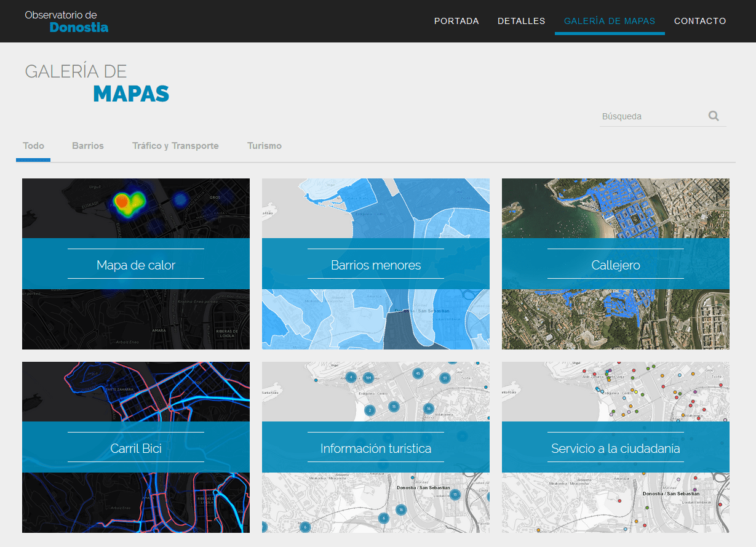Open the Carril Bici map card
Viewport: 756px width, 547px height.
click(x=136, y=447)
